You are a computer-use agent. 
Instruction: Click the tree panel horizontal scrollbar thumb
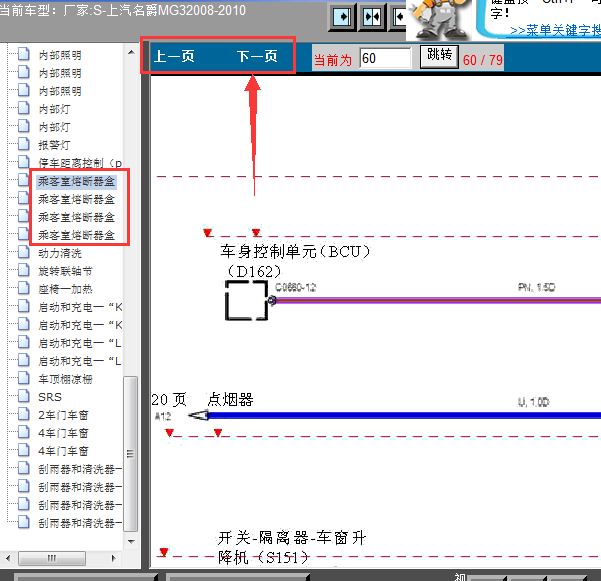pos(52,558)
